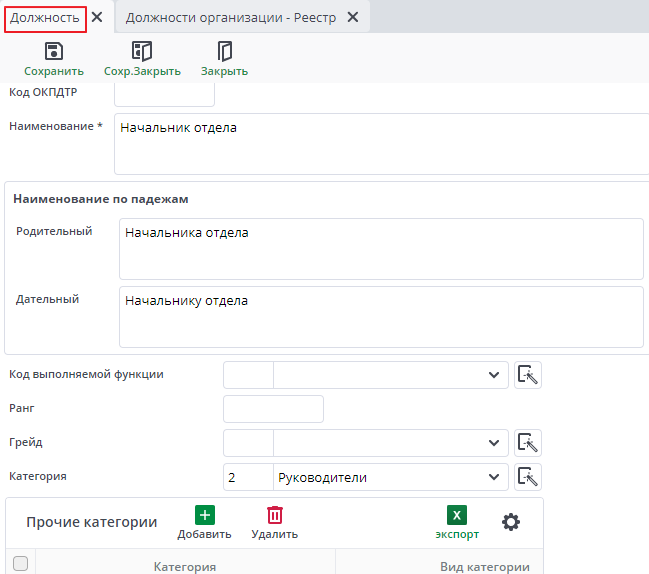Close the Должность tab with its X

pyautogui.click(x=97, y=17)
